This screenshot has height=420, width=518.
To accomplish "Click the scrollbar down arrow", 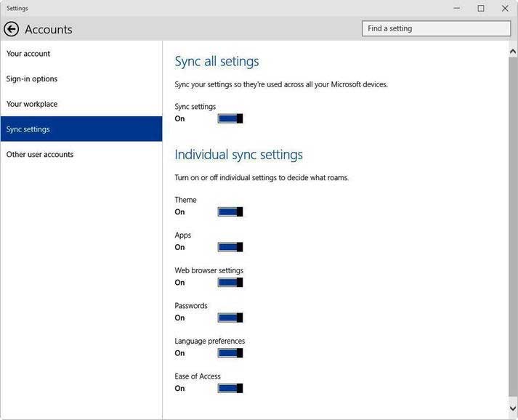I will [514, 410].
